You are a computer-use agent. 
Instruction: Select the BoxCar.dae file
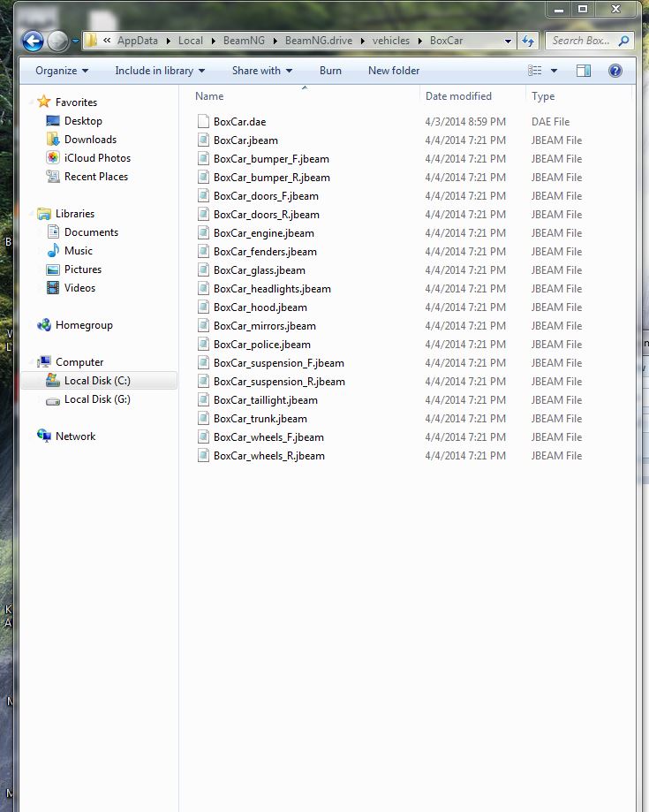point(239,122)
